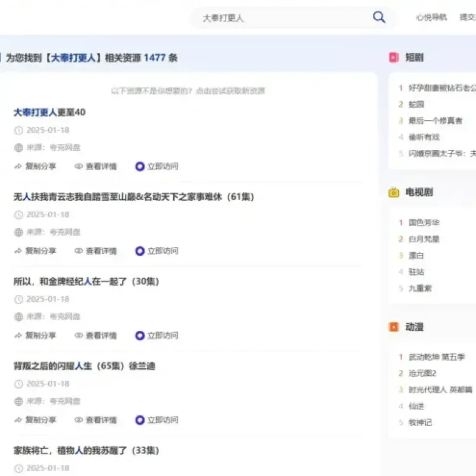Open 电视剧 ranking item 白月梵星

pyautogui.click(x=424, y=239)
